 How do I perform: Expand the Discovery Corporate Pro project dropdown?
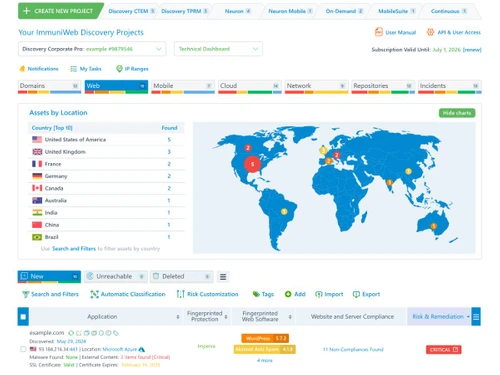[x=92, y=49]
